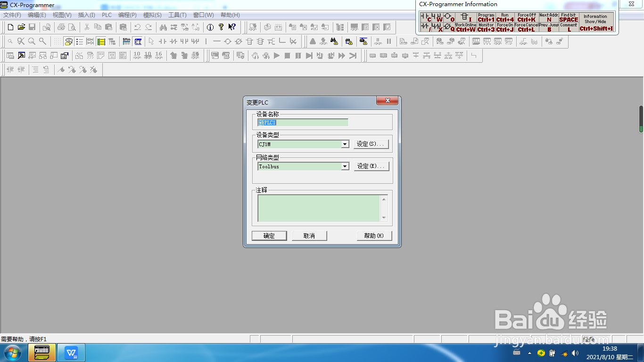This screenshot has width=644, height=362.
Task: Open the 模拟(S) menu
Action: (x=152, y=15)
